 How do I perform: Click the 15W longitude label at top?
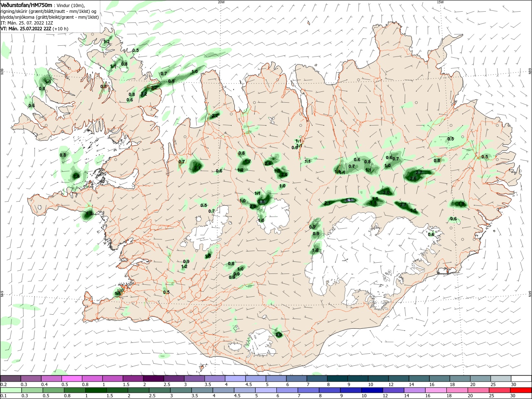(440, 2)
